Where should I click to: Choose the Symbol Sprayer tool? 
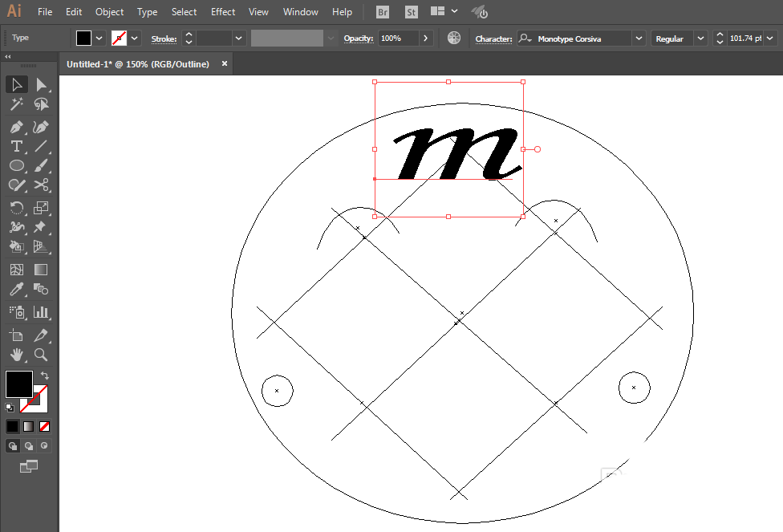click(17, 312)
